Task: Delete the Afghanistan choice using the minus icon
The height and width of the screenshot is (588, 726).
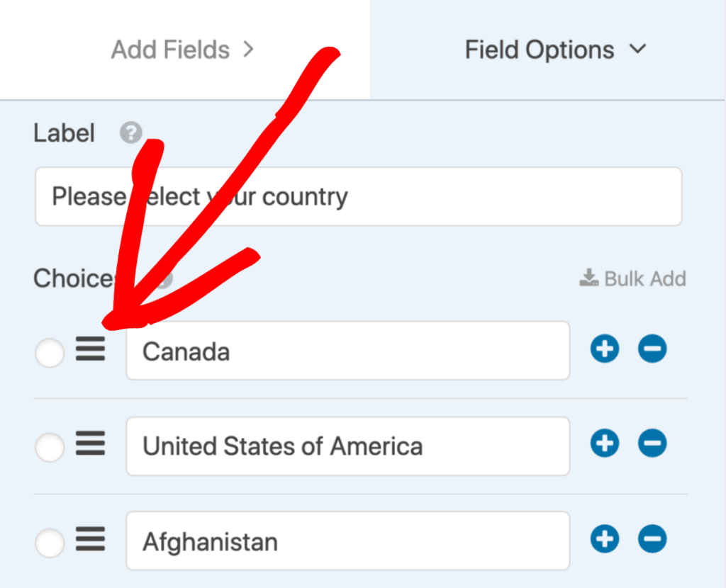Action: point(652,539)
